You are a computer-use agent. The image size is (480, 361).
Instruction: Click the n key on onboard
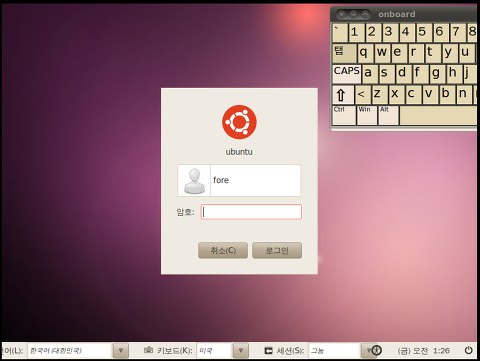[464, 95]
